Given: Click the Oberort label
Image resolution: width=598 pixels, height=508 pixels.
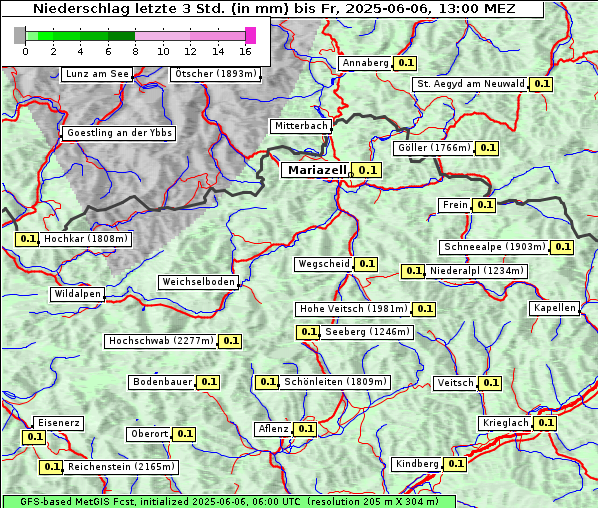Looking at the screenshot, I should coord(149,434).
